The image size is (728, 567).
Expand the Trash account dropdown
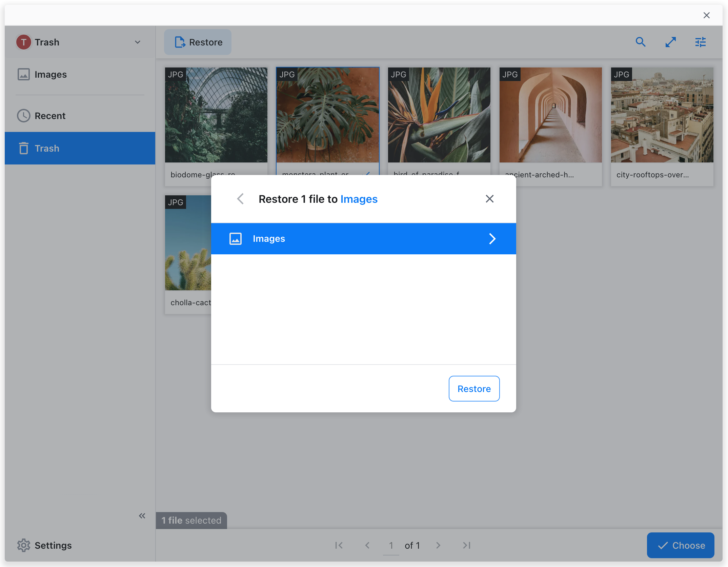(x=137, y=42)
